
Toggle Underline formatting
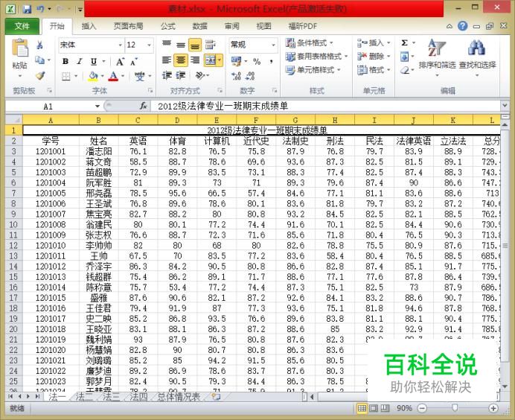94,61
